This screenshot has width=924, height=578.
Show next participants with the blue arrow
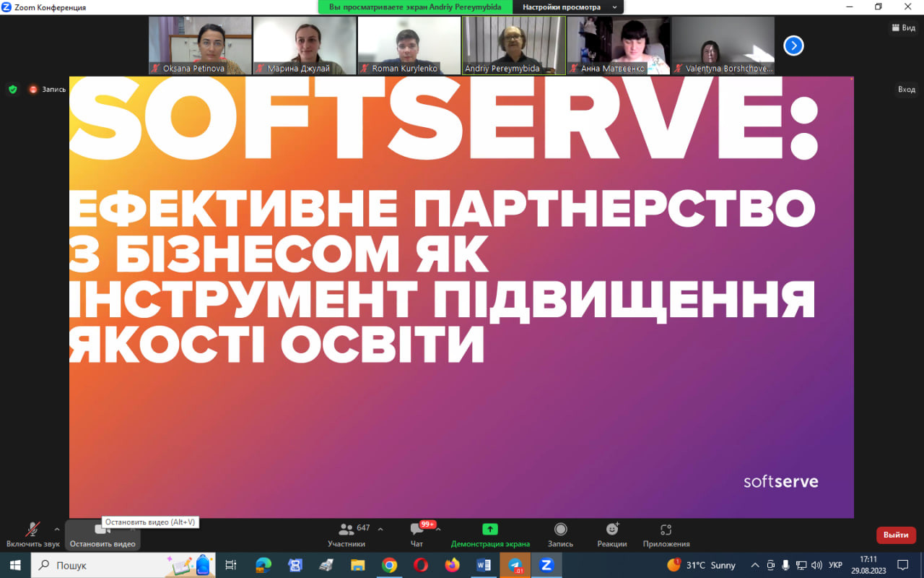(793, 46)
